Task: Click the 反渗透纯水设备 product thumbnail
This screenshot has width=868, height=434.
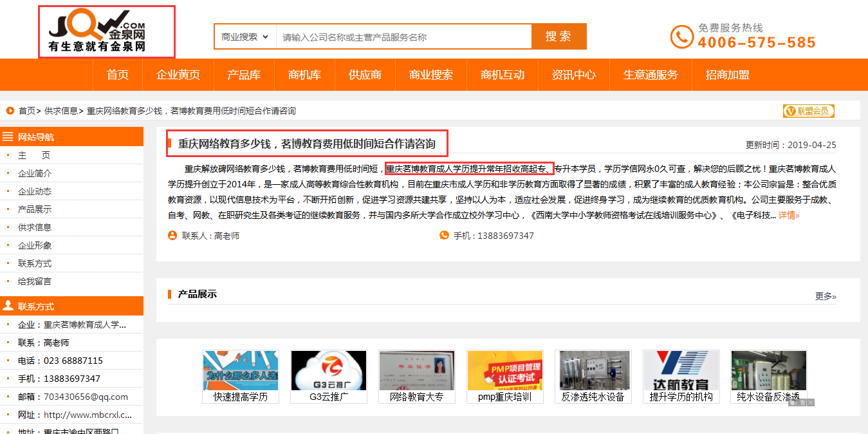Action: (x=593, y=370)
